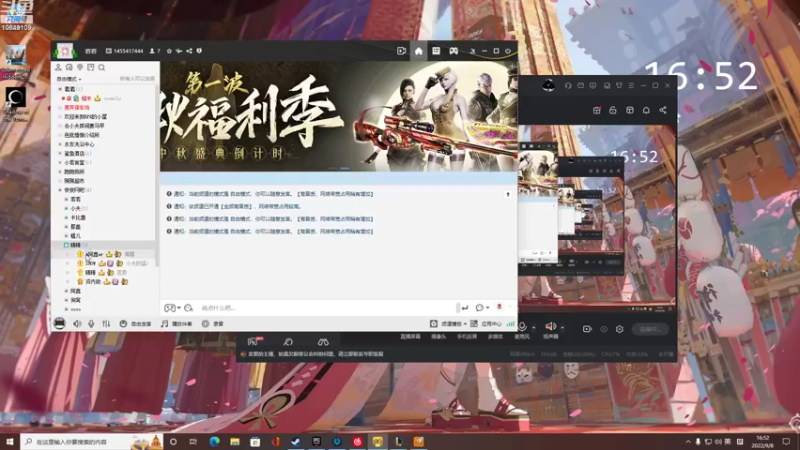Screen dimensions: 800x450
Task: Select the 扬声器 tab
Action: coord(551,337)
